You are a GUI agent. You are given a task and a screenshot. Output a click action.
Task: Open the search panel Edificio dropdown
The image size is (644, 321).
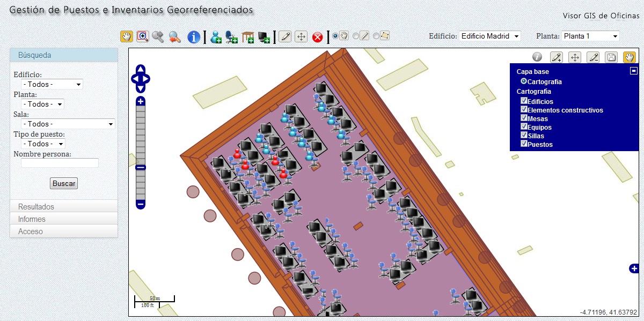(52, 84)
